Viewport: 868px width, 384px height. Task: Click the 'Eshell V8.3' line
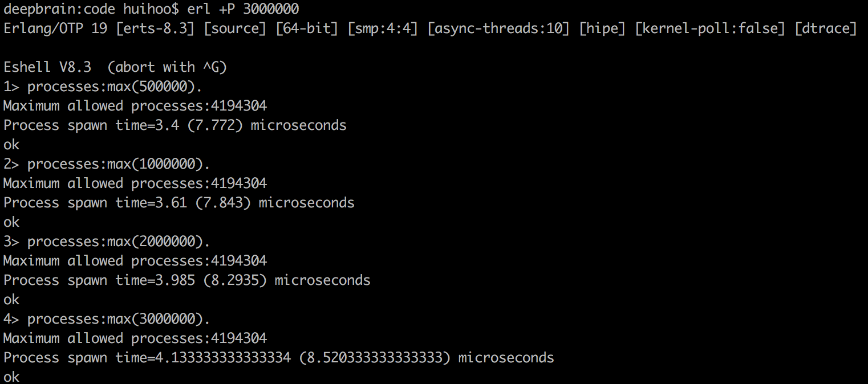[47, 67]
